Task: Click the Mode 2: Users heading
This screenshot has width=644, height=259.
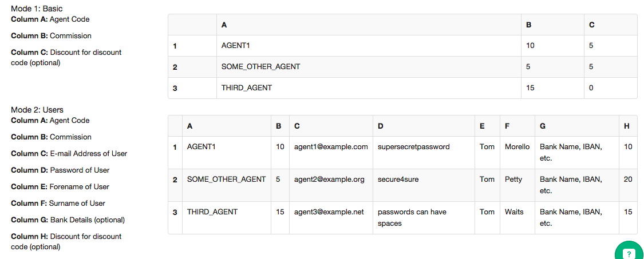Action: tap(37, 110)
